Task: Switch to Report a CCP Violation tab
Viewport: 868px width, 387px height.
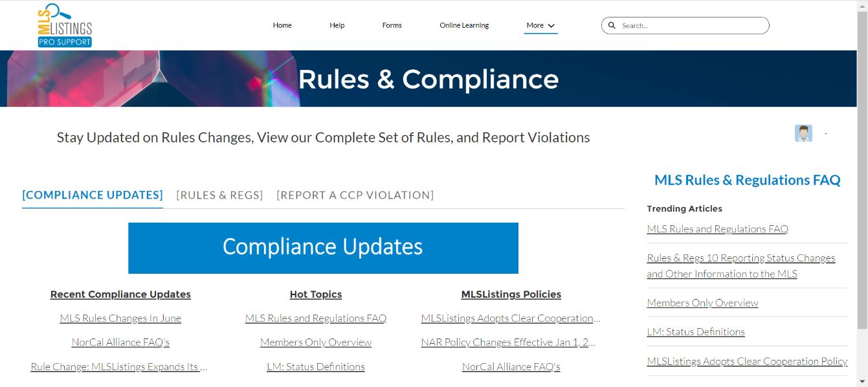Action: pyautogui.click(x=355, y=195)
